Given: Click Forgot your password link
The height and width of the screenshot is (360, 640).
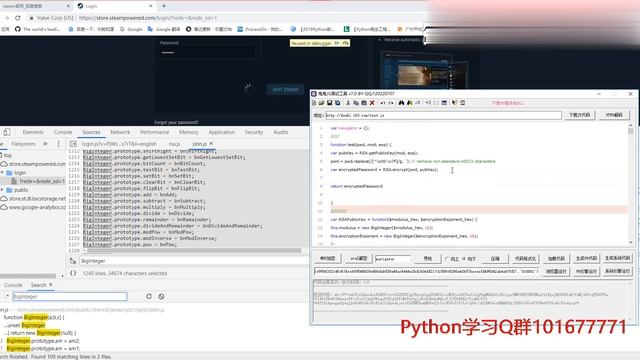Looking at the screenshot, I should coord(176,122).
